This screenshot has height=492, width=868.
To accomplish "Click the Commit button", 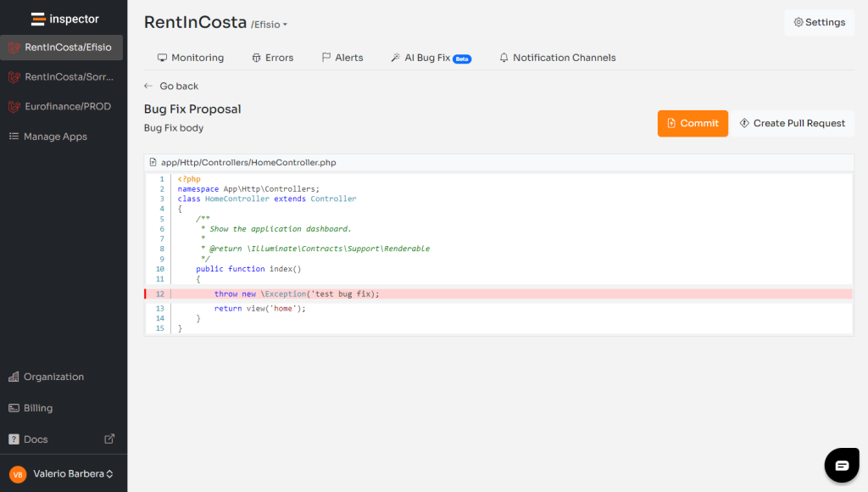I will tap(693, 123).
